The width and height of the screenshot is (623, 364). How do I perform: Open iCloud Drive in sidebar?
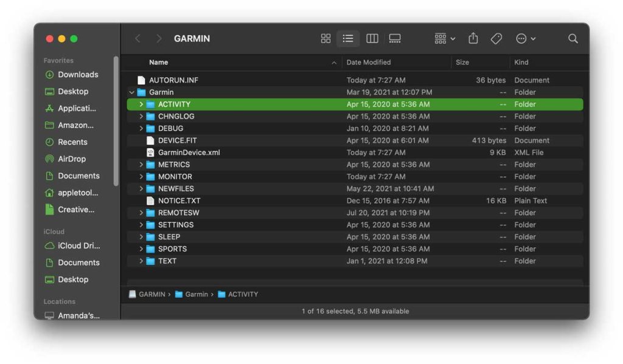coord(78,246)
